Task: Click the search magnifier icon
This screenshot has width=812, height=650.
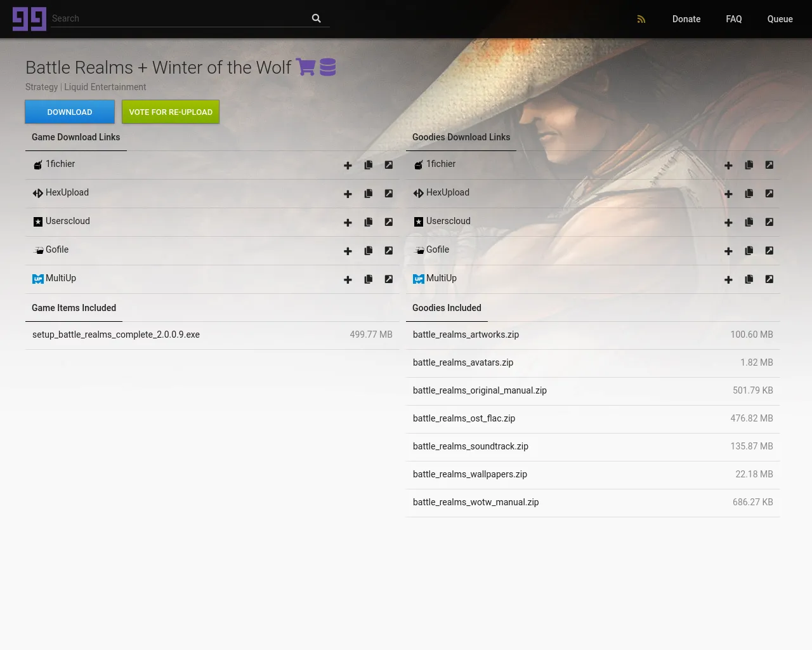Action: [x=316, y=18]
